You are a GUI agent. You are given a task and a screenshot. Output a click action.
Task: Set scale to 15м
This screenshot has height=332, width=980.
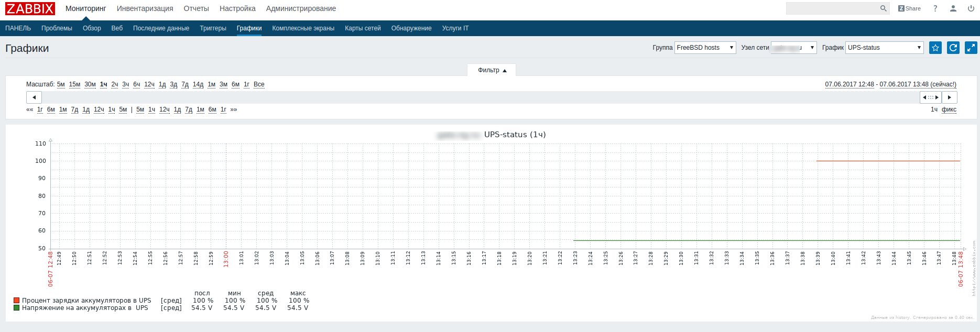(74, 84)
